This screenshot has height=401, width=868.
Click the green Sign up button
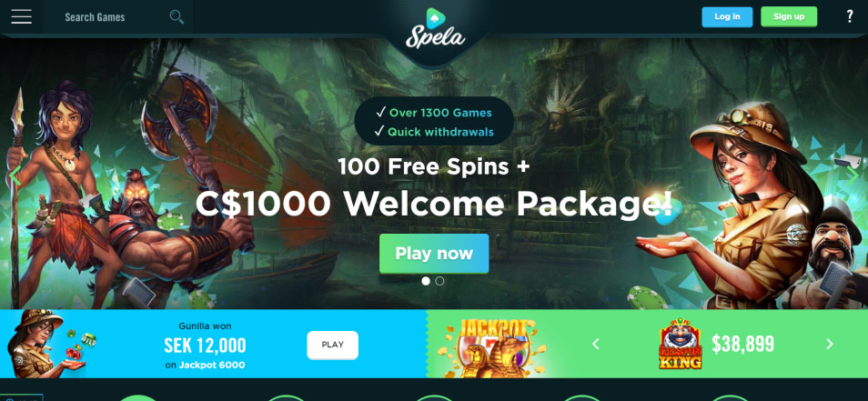point(789,16)
